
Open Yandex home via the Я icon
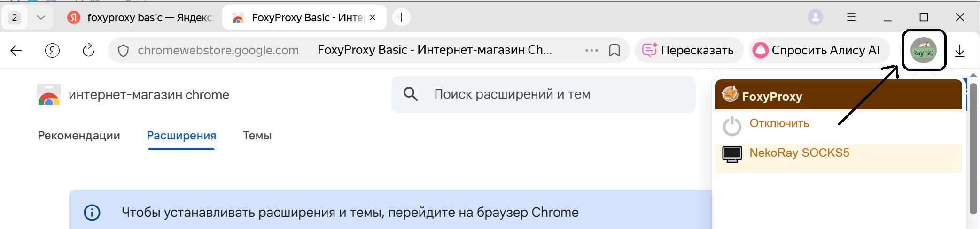[52, 50]
